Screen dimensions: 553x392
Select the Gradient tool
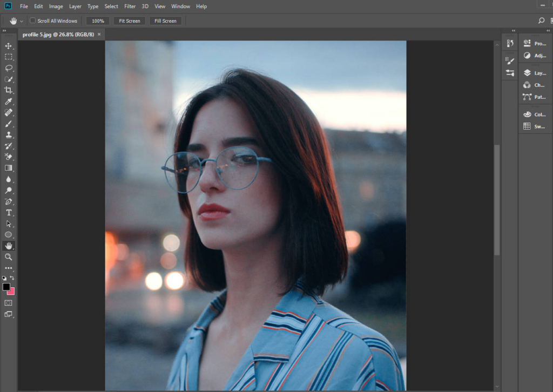(9, 168)
